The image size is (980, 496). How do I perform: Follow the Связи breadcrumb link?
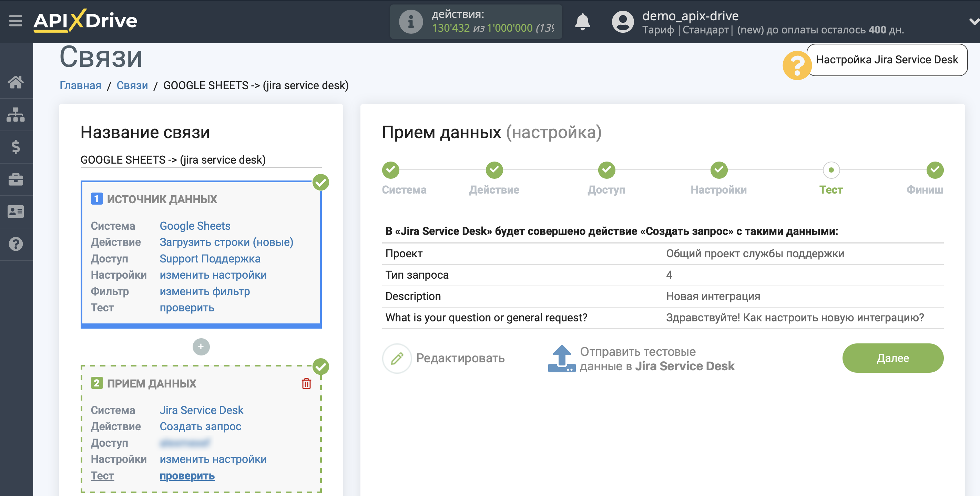(x=132, y=85)
